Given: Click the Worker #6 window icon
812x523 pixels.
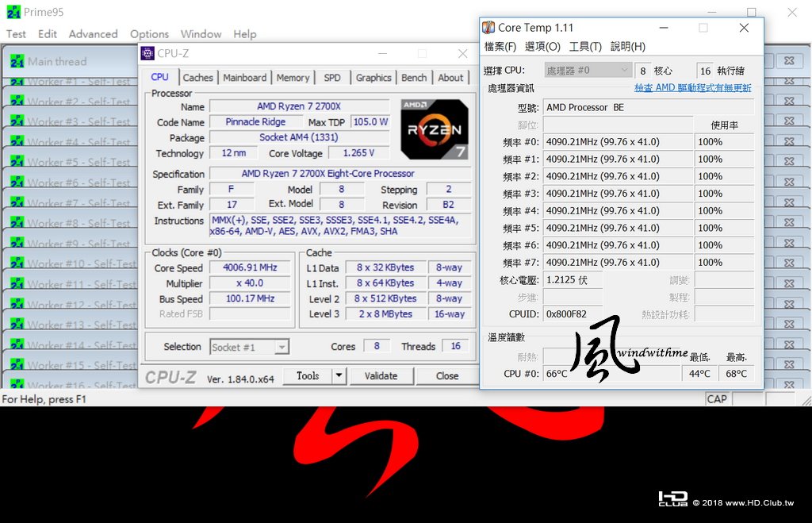Looking at the screenshot, I should pyautogui.click(x=17, y=182).
